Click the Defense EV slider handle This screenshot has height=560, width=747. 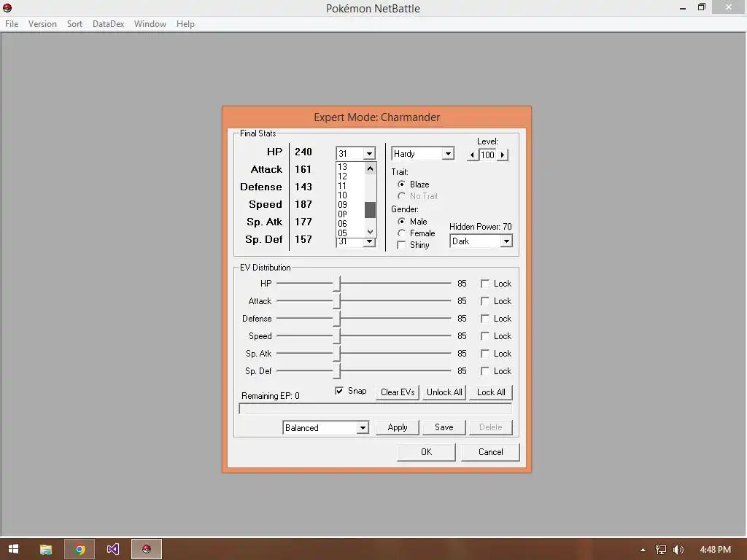(x=337, y=318)
